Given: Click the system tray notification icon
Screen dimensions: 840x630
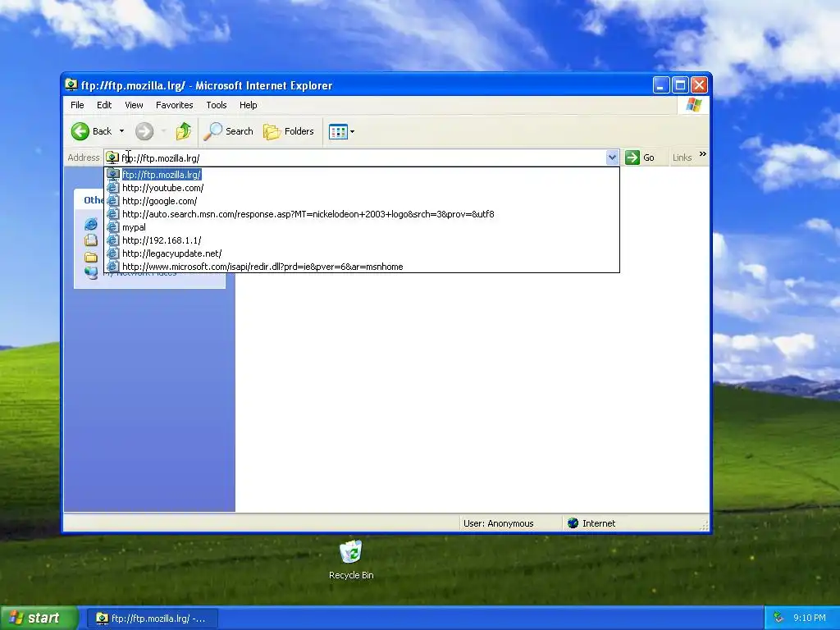Looking at the screenshot, I should tap(778, 618).
